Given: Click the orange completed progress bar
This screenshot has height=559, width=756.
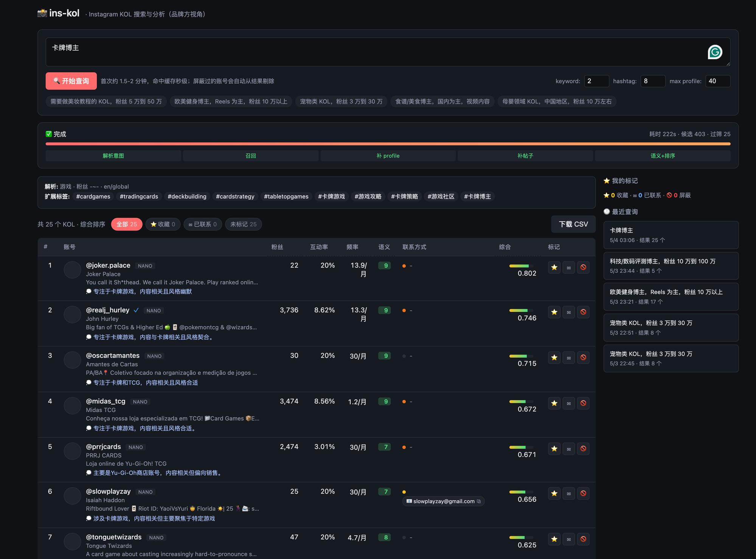Looking at the screenshot, I should (388, 144).
